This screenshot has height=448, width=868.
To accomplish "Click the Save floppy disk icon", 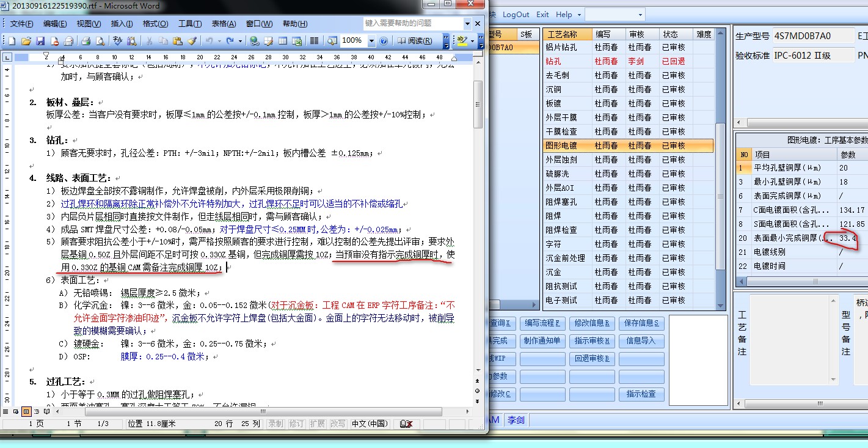I will pyautogui.click(x=40, y=41).
